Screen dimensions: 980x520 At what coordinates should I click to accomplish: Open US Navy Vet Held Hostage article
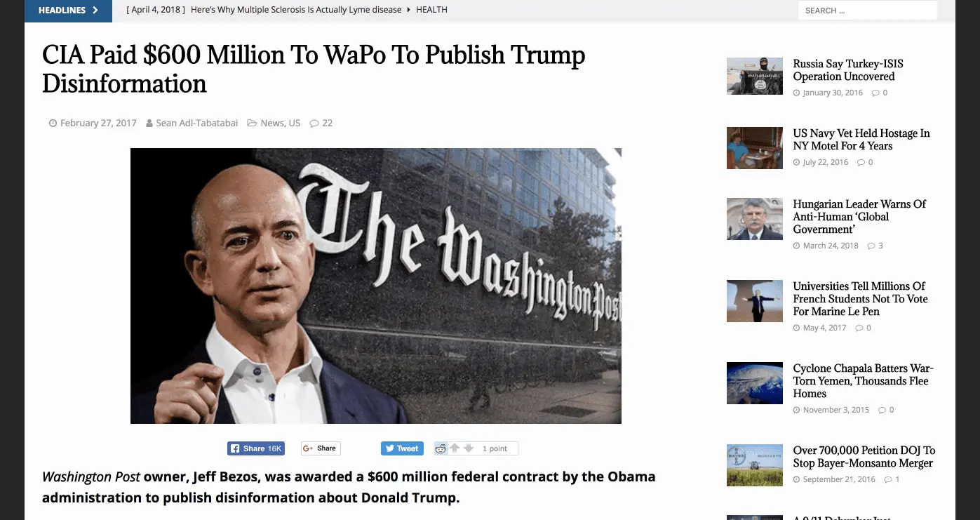pos(861,140)
